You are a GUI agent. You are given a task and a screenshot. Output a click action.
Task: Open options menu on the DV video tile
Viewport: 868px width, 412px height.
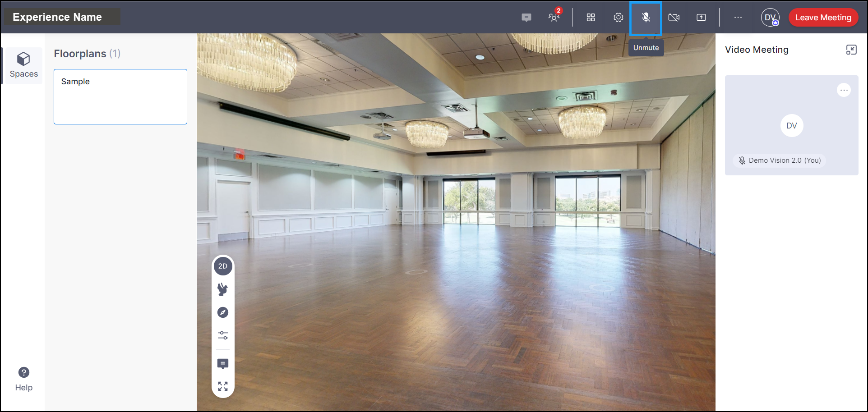844,90
